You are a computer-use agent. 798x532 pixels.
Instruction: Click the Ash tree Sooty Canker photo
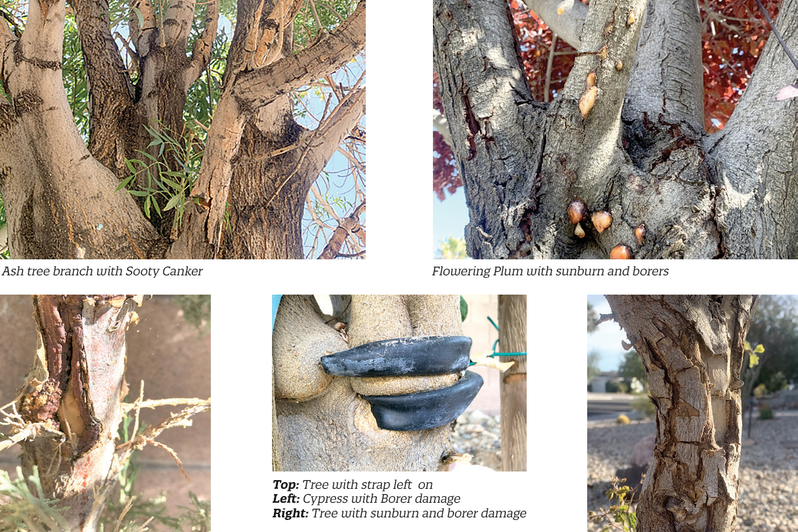[x=183, y=129]
